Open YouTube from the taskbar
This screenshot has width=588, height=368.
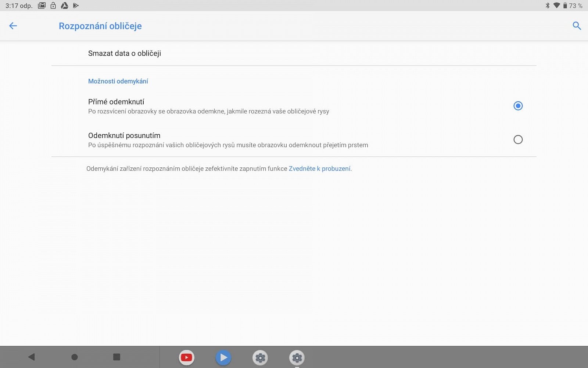tap(187, 357)
